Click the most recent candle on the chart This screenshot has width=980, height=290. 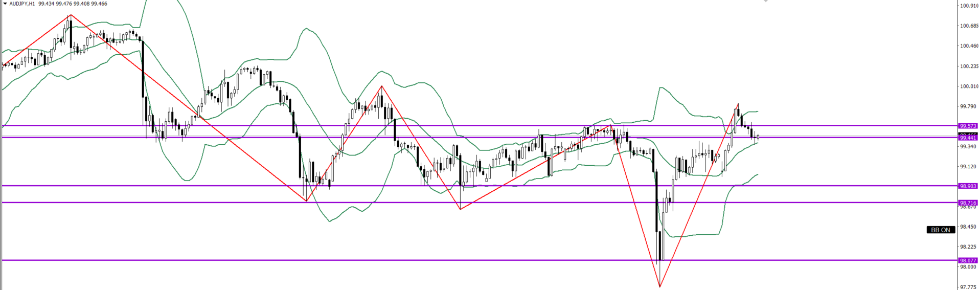pyautogui.click(x=758, y=137)
